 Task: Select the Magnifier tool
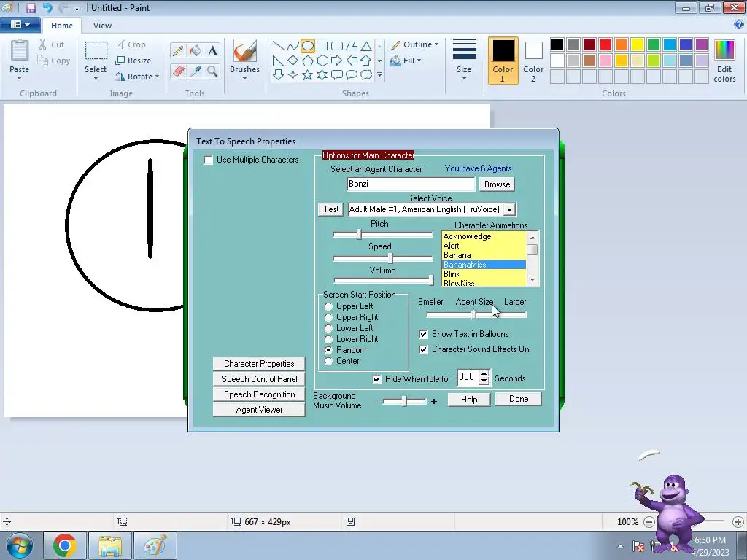coord(212,71)
